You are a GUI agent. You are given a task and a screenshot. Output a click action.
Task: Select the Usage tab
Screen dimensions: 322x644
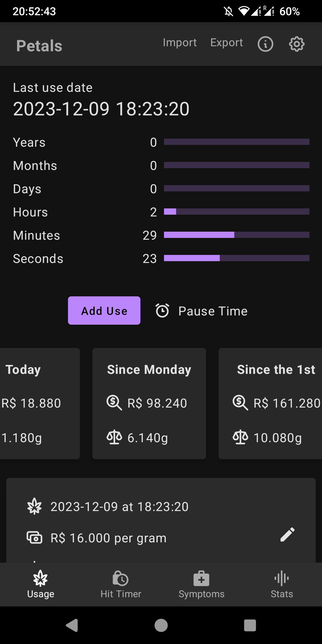[41, 584]
